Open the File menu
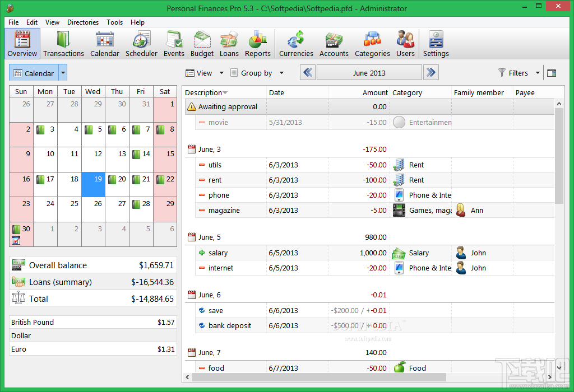The image size is (574, 392). 13,22
